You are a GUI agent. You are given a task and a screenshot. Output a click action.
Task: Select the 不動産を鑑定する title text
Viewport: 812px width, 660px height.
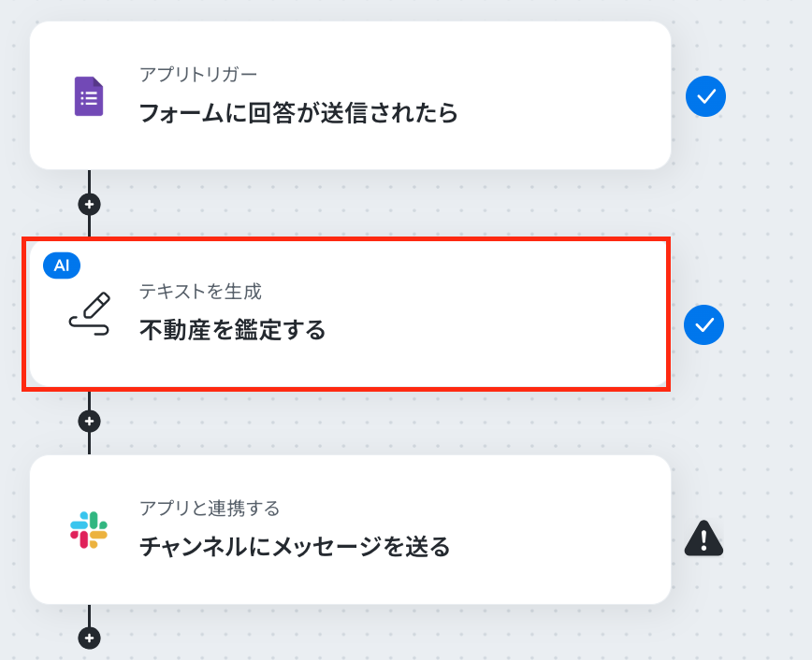point(233,330)
